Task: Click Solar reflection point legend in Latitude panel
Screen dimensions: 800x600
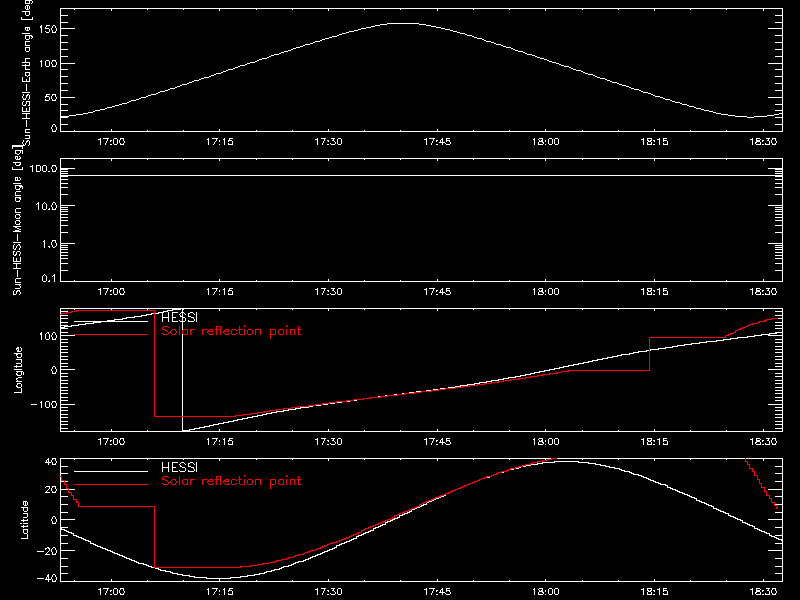Action: click(x=231, y=481)
